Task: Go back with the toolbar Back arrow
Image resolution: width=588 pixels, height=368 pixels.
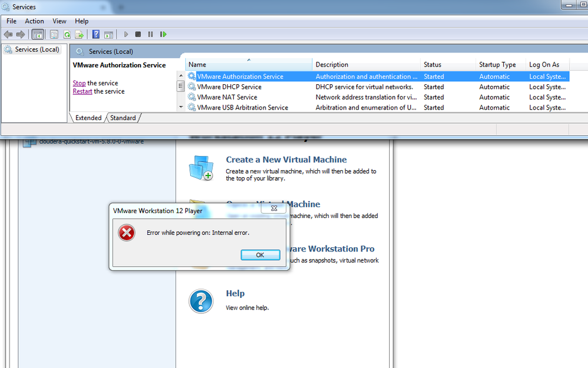Action: (8, 35)
